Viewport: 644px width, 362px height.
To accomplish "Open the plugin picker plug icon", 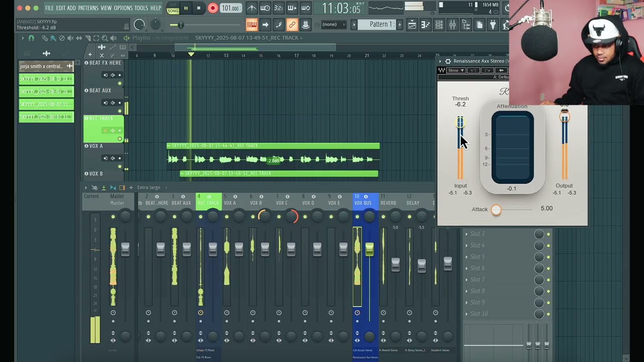I will (493, 24).
